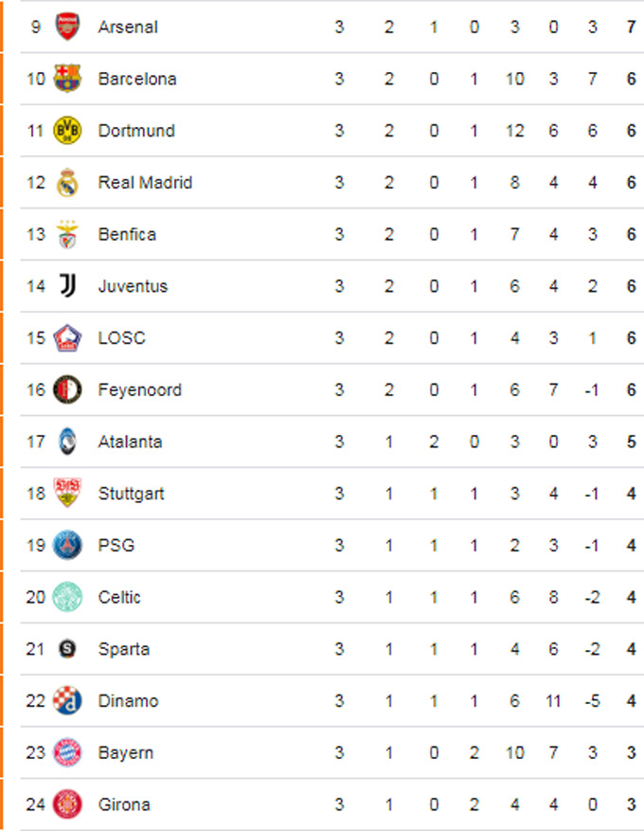
Task: Click the Juventus J logo
Action: 67,285
